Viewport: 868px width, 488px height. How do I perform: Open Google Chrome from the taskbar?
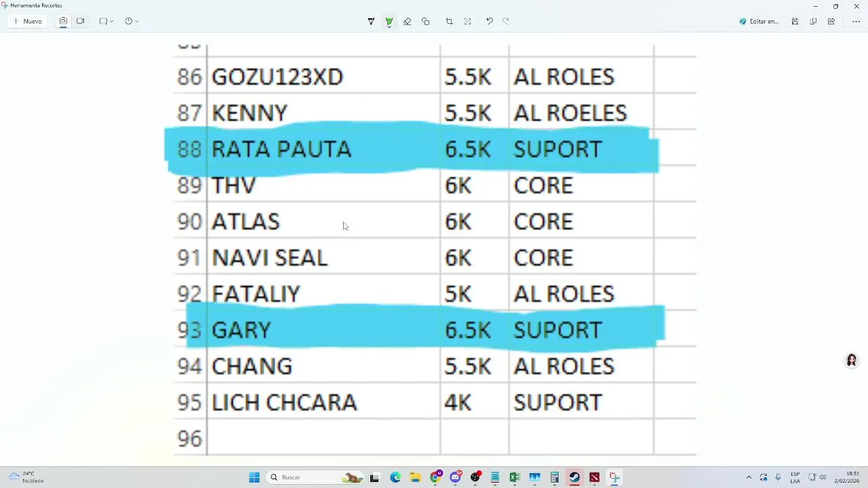435,478
